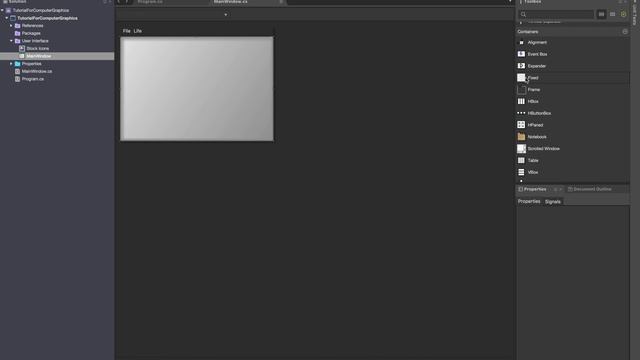
Task: Open the editor tab list dropdown arrow
Action: pos(510,2)
